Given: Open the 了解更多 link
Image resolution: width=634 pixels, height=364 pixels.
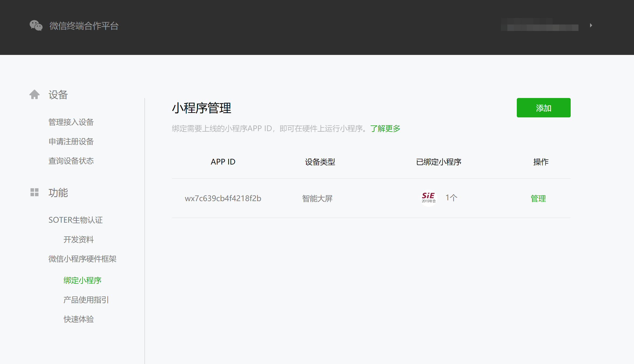Looking at the screenshot, I should pyautogui.click(x=385, y=129).
